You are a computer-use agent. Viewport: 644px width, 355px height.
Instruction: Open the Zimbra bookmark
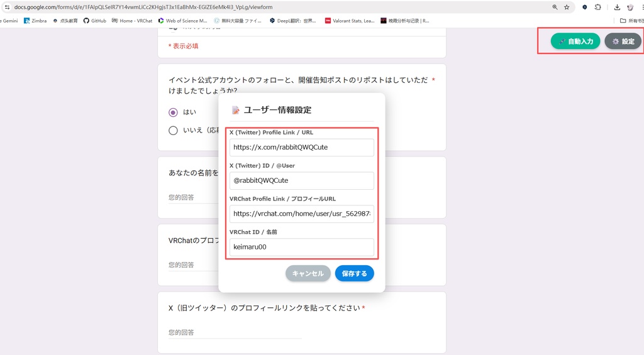[35, 21]
